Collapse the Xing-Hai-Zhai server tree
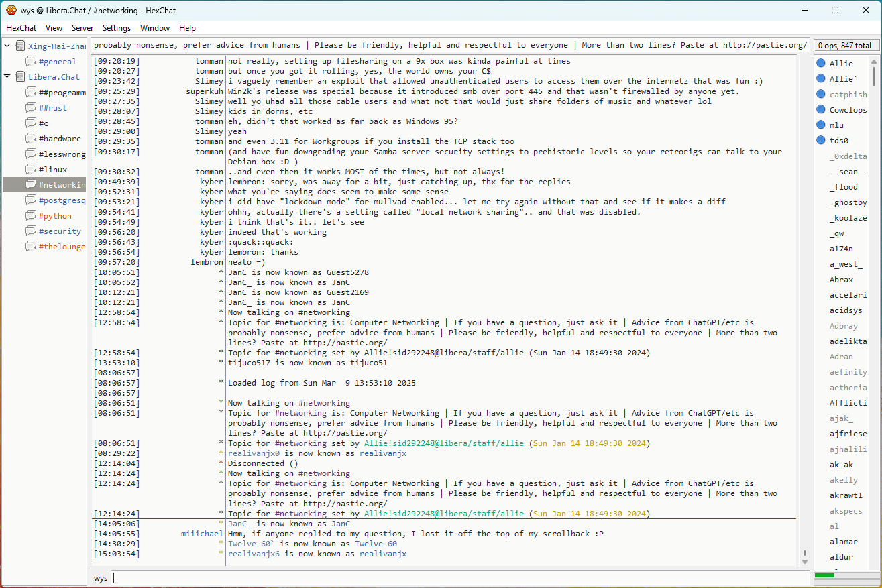Image resolution: width=882 pixels, height=588 pixels. point(7,46)
